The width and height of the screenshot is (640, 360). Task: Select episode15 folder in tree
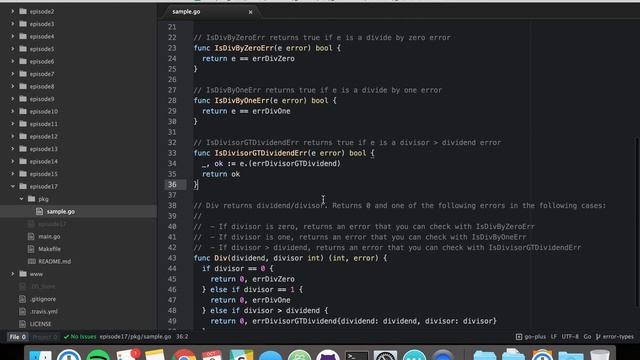point(43,174)
